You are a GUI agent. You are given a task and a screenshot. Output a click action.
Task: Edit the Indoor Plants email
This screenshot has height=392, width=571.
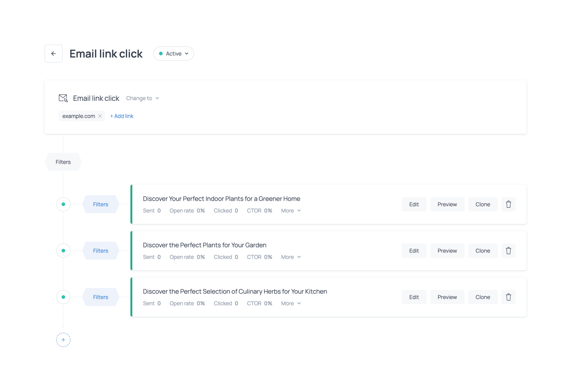(414, 204)
